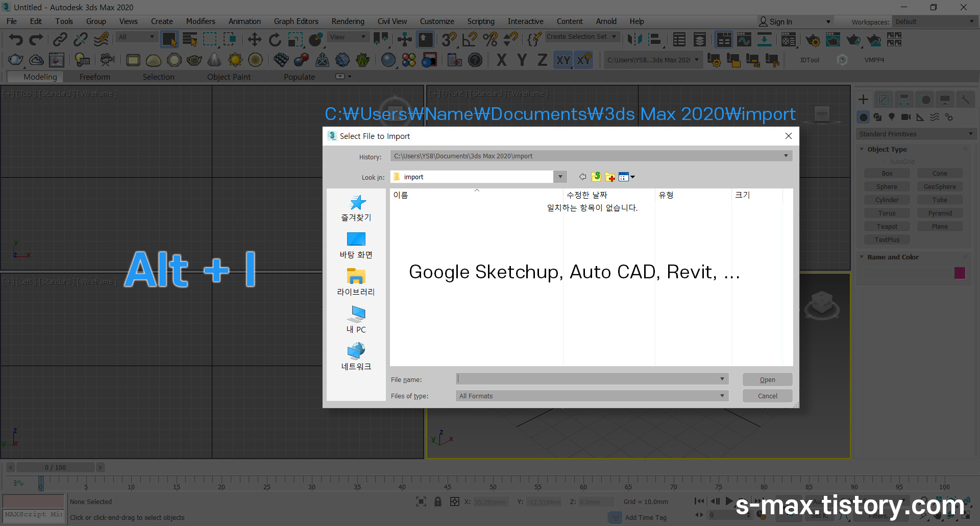
Task: Open 네트워크 in the places sidebar
Action: coord(356,357)
